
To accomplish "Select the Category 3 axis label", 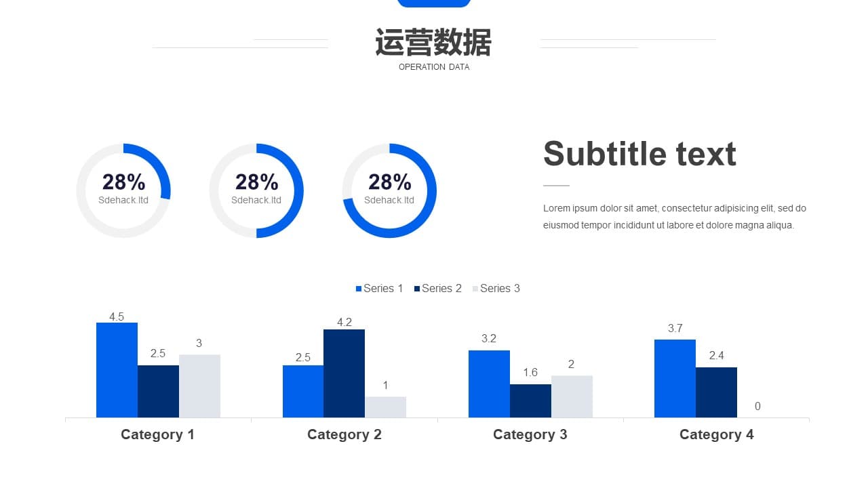I will [530, 434].
